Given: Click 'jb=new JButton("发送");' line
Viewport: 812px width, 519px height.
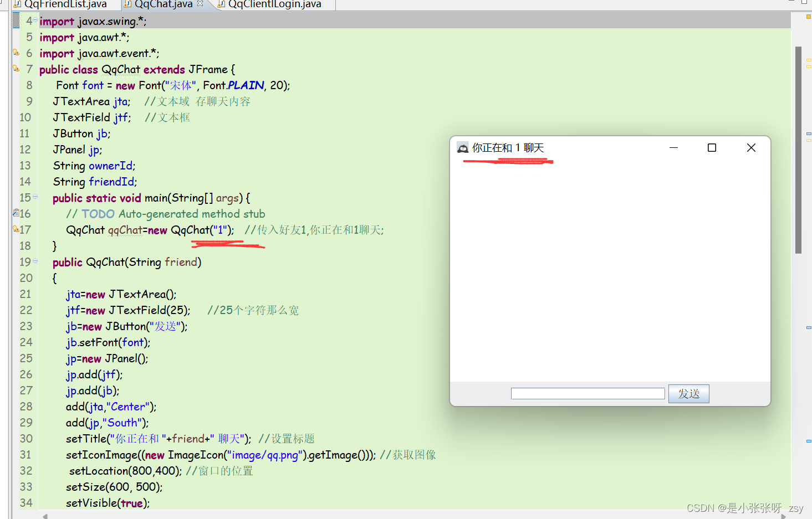Looking at the screenshot, I should (127, 326).
